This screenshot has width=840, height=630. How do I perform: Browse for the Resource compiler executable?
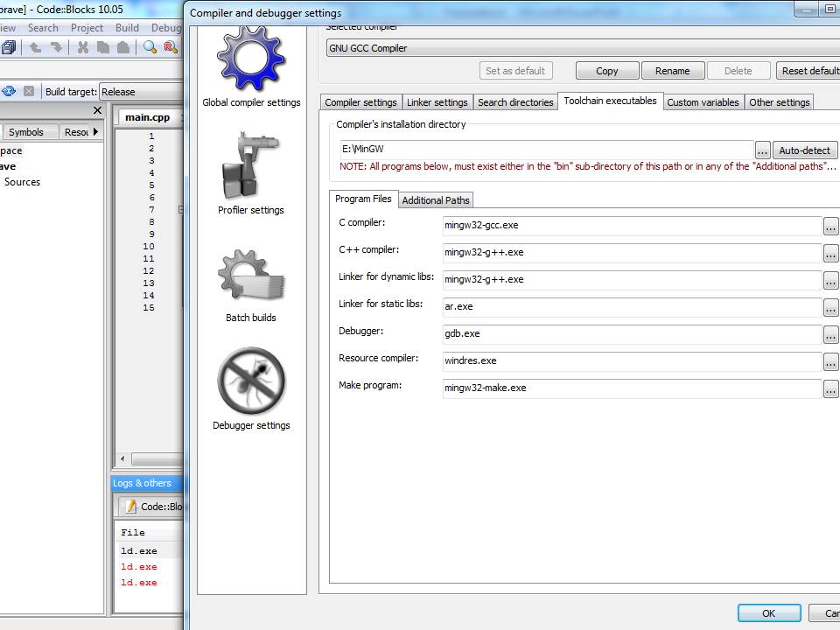tap(830, 362)
